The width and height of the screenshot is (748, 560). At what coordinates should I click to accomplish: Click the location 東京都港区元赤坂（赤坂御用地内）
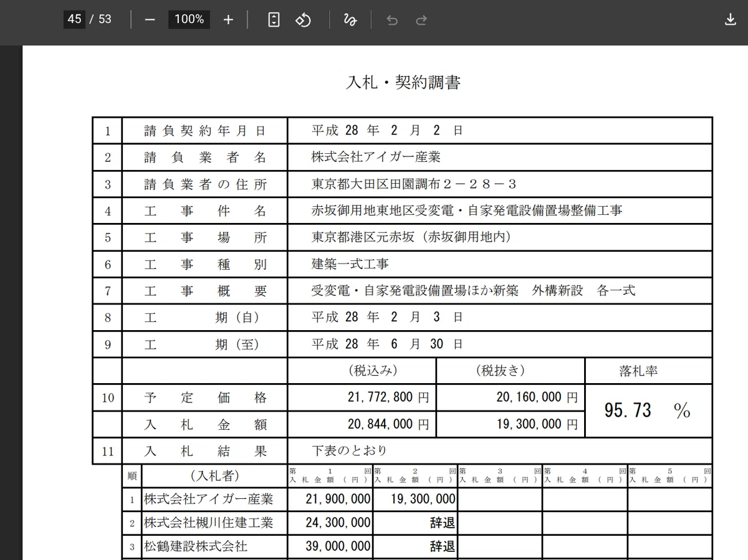(411, 237)
